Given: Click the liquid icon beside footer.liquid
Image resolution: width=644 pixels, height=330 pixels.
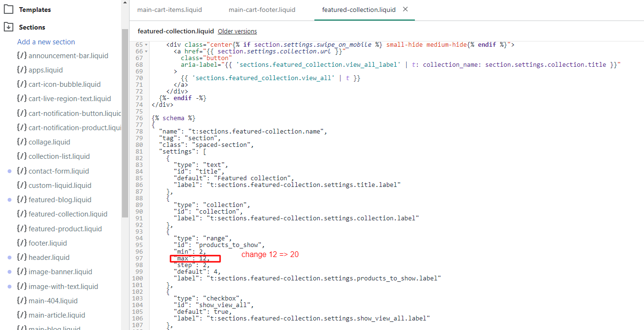Looking at the screenshot, I should point(22,243).
